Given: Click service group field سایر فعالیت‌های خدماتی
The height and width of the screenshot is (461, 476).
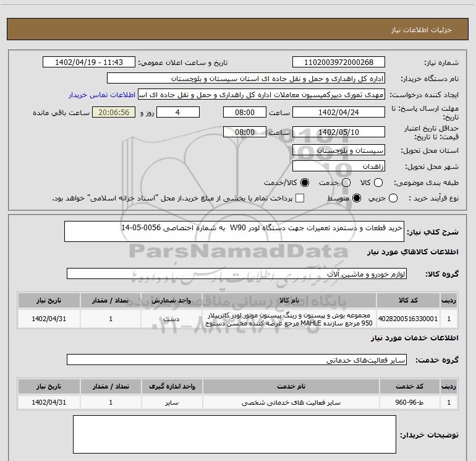Looking at the screenshot, I should click(x=237, y=360).
